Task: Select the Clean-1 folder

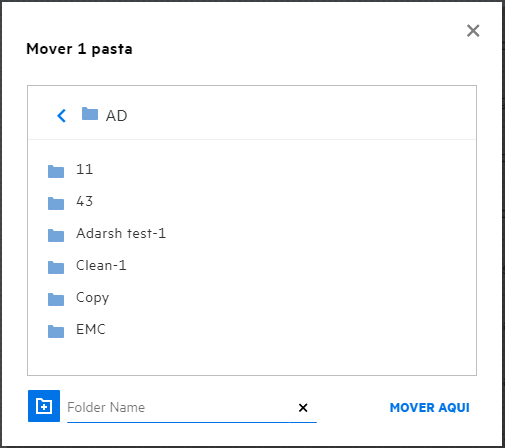Action: [101, 265]
